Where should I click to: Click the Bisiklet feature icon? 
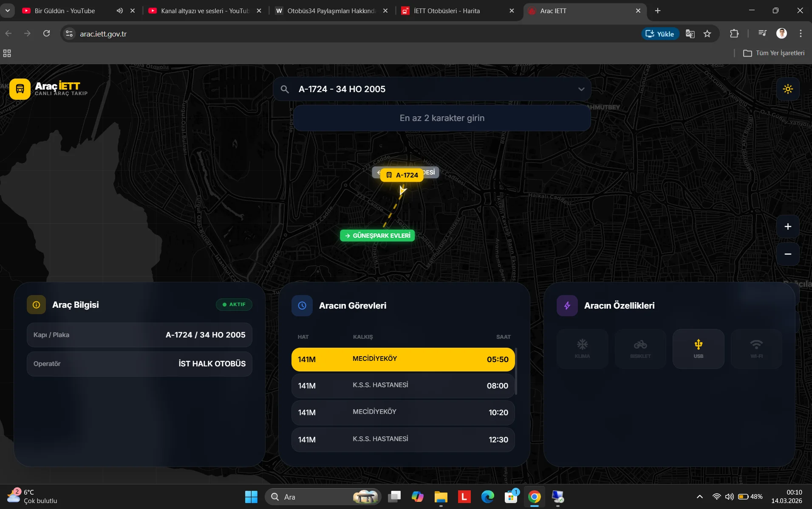point(640,349)
